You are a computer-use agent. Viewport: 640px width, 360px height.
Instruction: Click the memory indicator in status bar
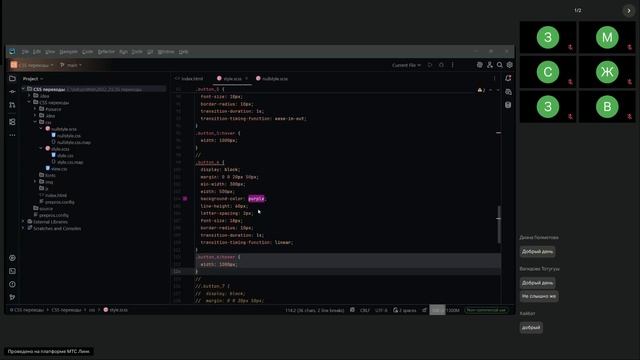point(445,310)
